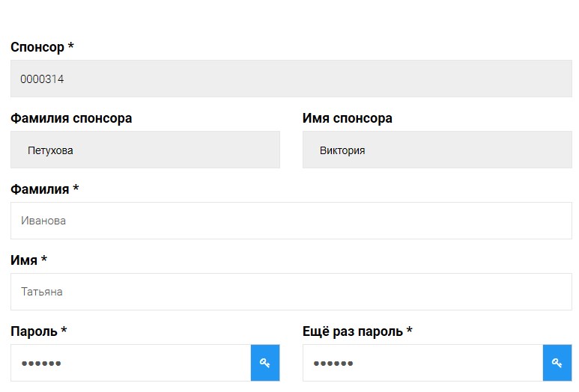Click the Фамилия спонсора label
The image size is (579, 392).
point(71,118)
